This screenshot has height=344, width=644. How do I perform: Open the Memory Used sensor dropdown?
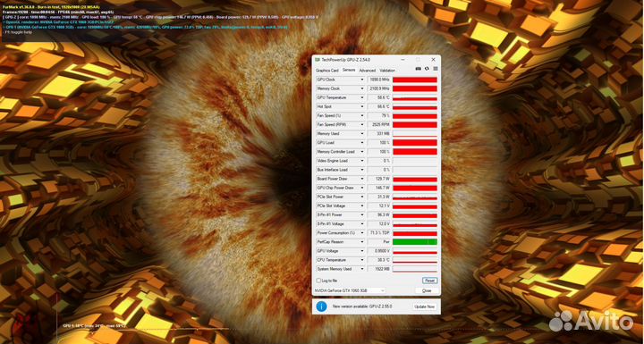click(x=362, y=134)
